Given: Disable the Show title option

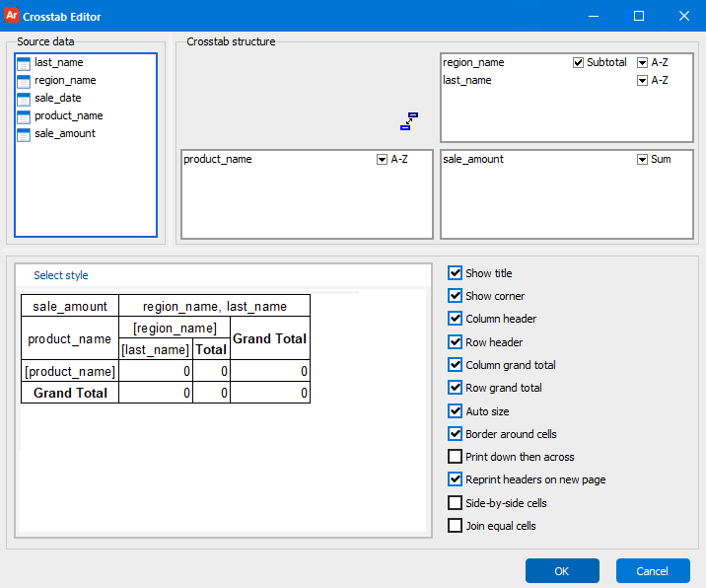Looking at the screenshot, I should click(x=455, y=272).
